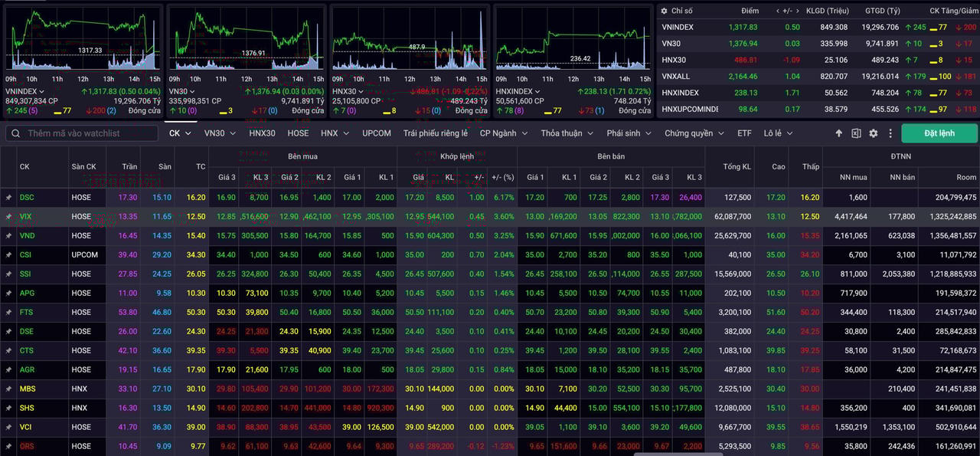Click the search magnifier icon in watchlist box
This screenshot has width=980, height=456.
(15, 133)
